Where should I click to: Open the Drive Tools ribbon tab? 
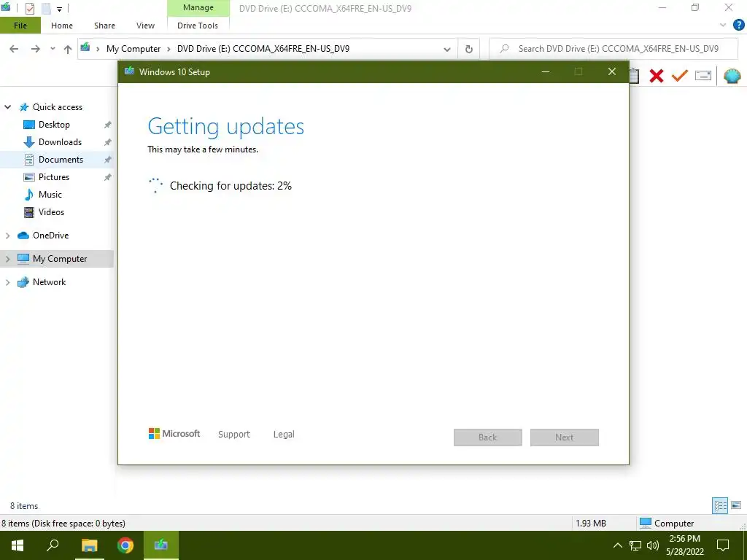198,26
